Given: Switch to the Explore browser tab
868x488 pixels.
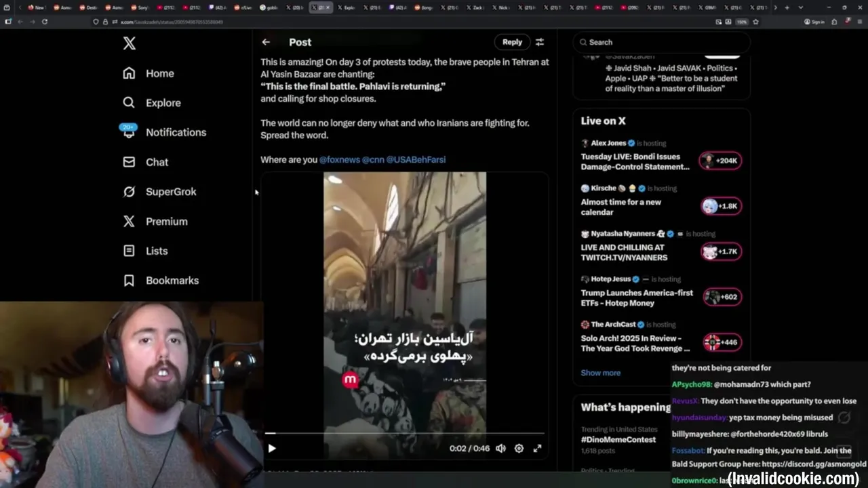Looking at the screenshot, I should click(347, 7).
